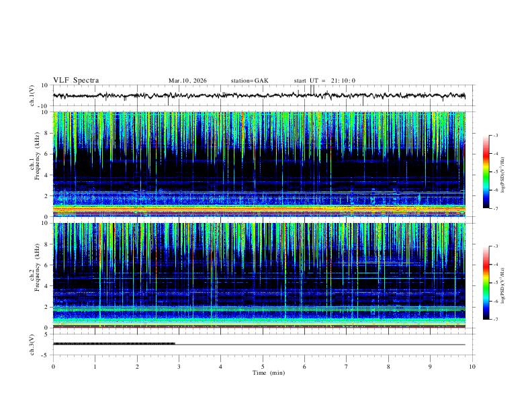
Task: Click the thick black ch.3 signal segment
Action: pyautogui.click(x=114, y=344)
